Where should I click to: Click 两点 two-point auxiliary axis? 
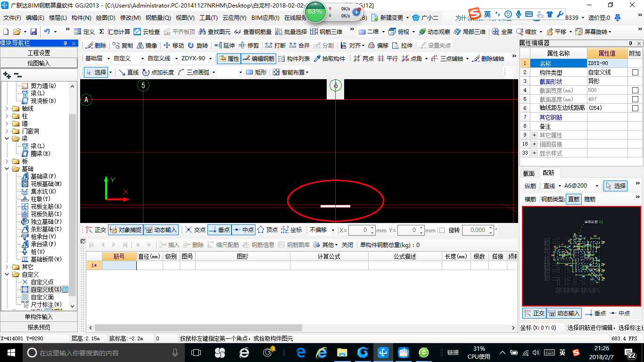coord(363,59)
